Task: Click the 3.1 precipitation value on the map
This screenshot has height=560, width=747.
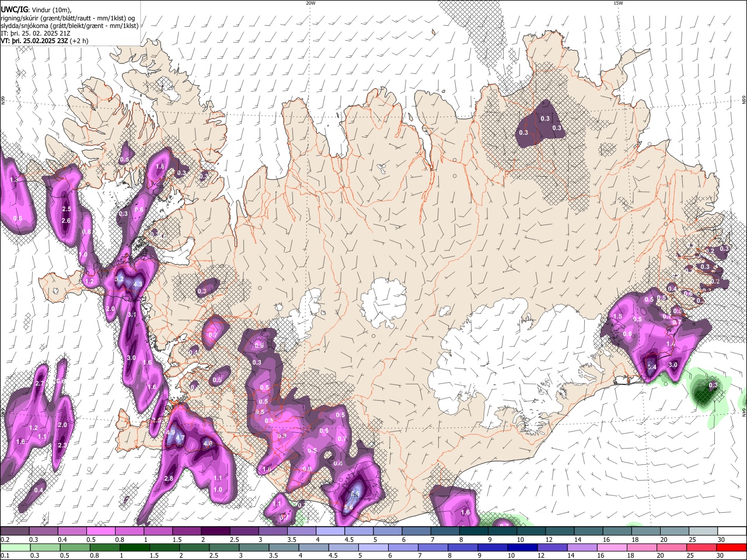Action: (x=132, y=314)
